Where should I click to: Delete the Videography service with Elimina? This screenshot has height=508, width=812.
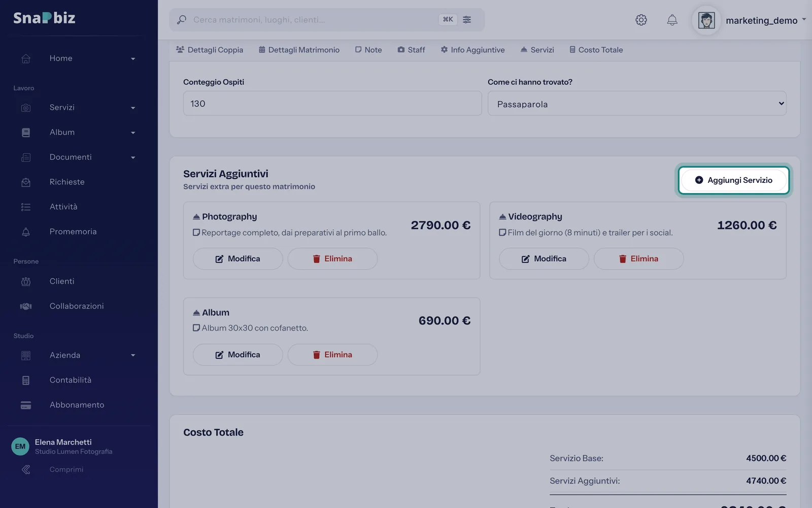pos(638,259)
